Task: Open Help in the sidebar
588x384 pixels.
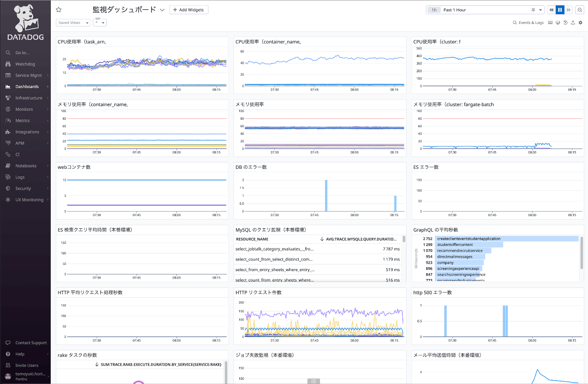Action: coord(20,354)
